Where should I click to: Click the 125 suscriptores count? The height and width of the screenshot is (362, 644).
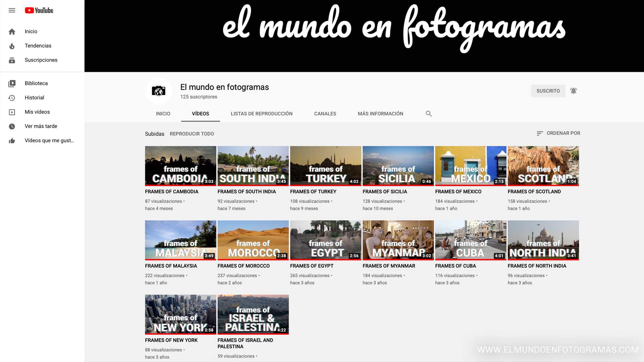point(199,97)
